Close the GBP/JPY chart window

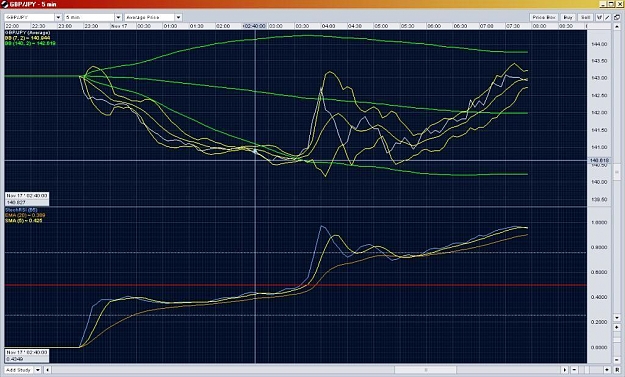pos(620,4)
